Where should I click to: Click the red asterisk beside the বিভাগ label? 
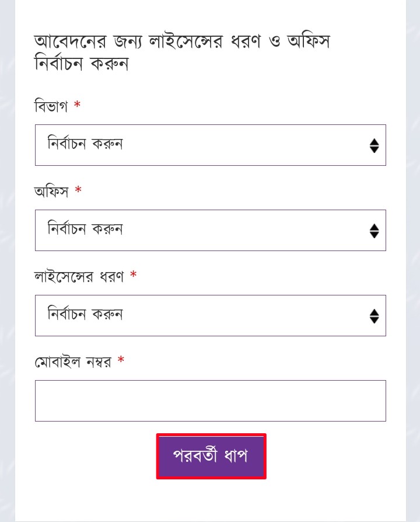pyautogui.click(x=77, y=105)
